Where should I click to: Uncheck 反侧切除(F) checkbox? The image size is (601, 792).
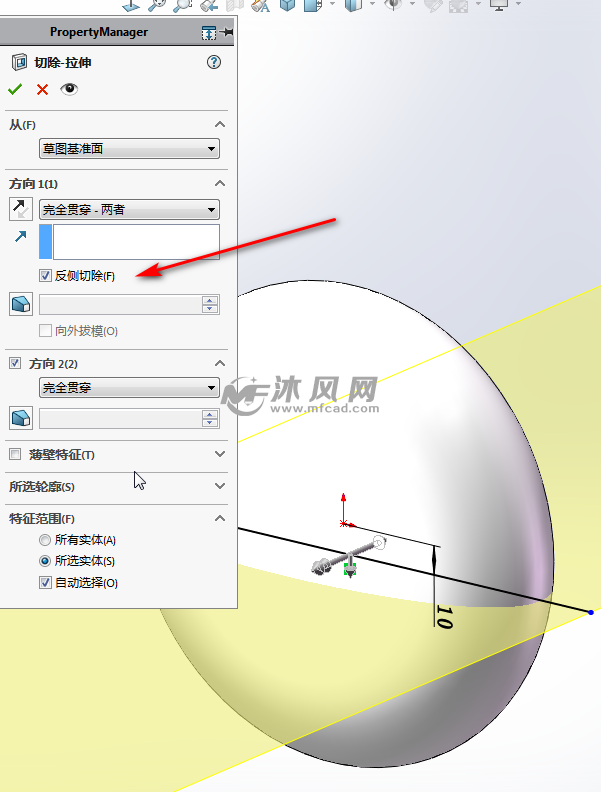point(45,275)
